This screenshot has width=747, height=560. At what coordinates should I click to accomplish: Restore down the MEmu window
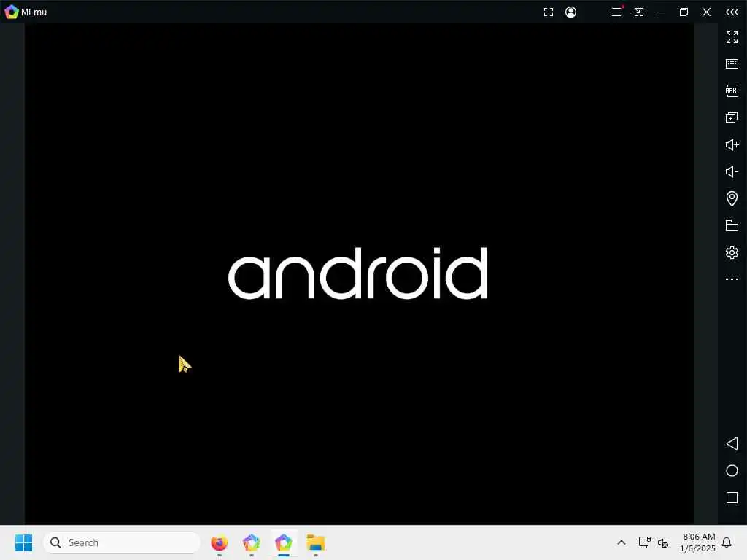pos(684,12)
